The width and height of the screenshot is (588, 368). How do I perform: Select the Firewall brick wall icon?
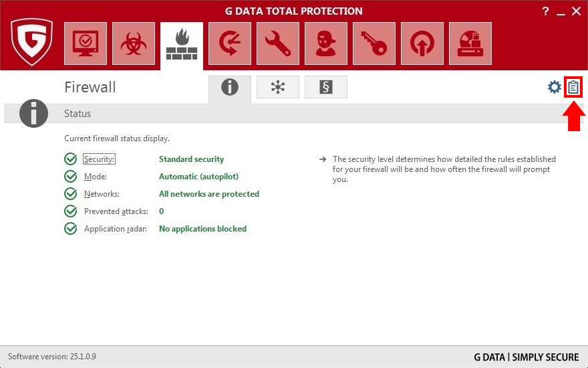pyautogui.click(x=182, y=45)
